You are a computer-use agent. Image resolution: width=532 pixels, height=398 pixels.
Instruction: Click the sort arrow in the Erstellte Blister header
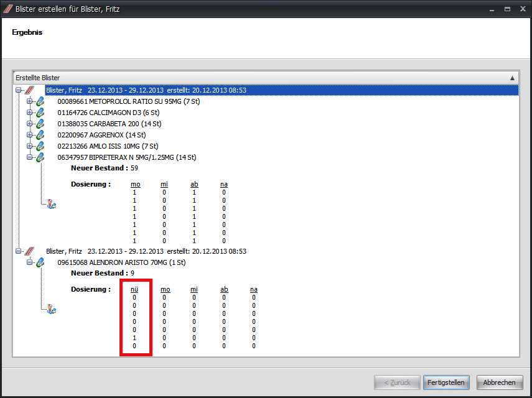pos(512,78)
